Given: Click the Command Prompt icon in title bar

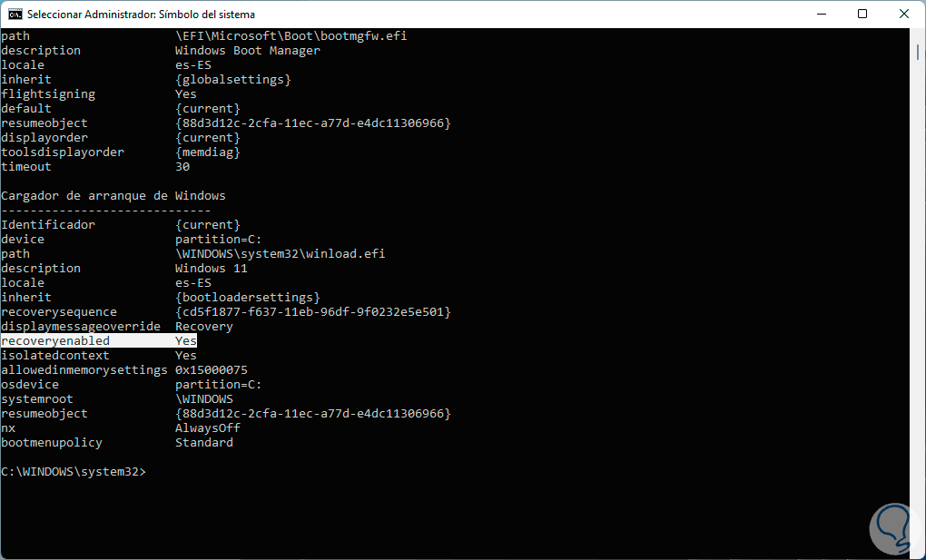Looking at the screenshot, I should click(15, 14).
